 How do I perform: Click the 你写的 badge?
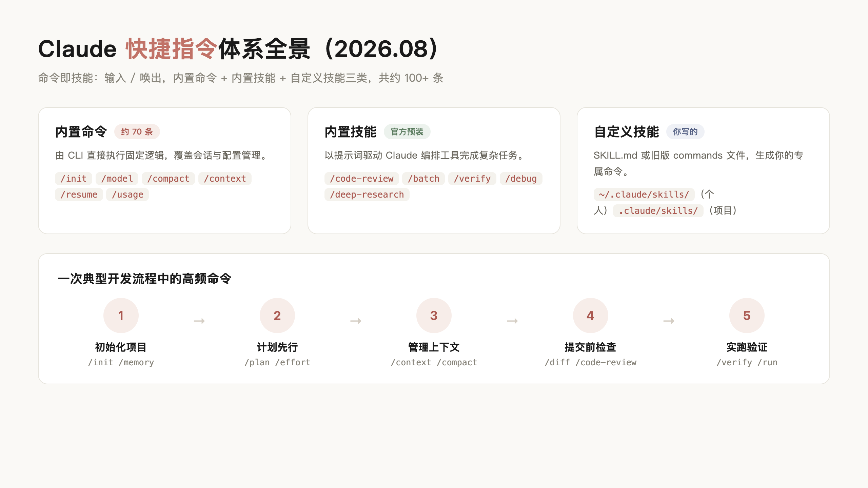coord(685,132)
